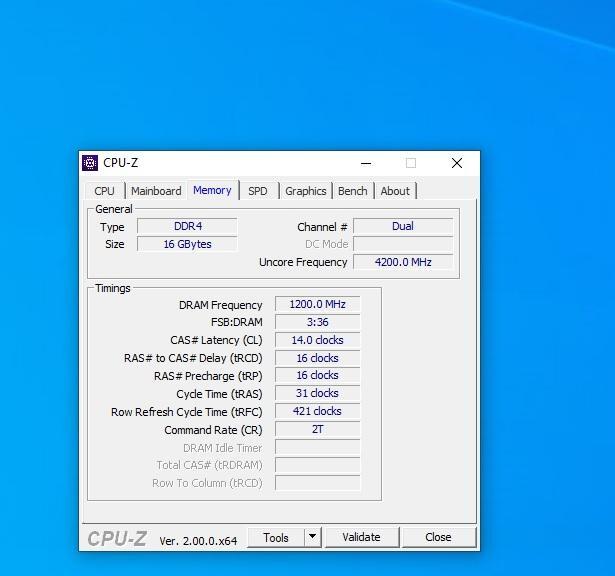Screen dimensions: 615x576
Task: Go to the About tab
Action: [395, 191]
